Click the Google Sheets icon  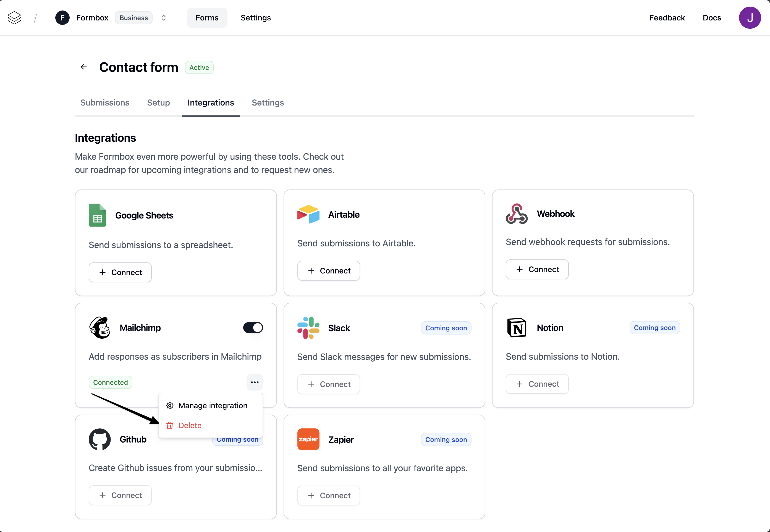pyautogui.click(x=97, y=215)
